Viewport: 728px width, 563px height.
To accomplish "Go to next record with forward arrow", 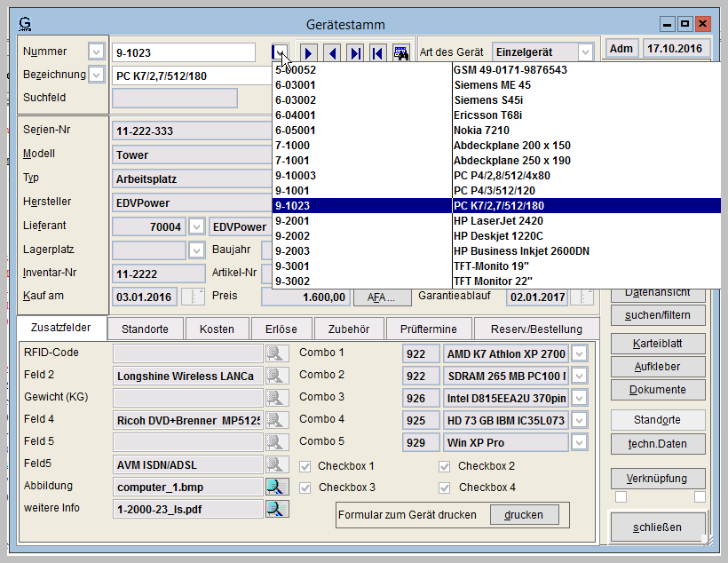I will pos(310,53).
